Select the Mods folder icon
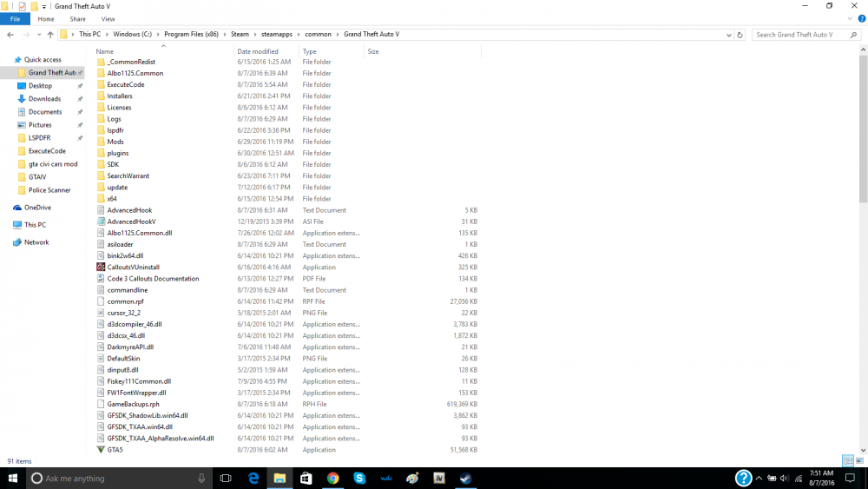Screen dimensions: 868x489 (x=101, y=142)
